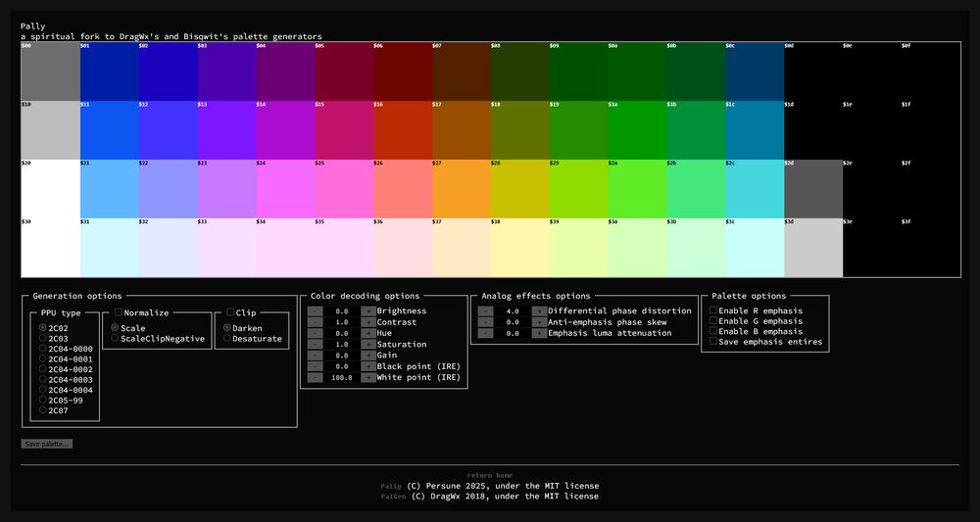Click the purple $13 palette swatch
Image resolution: width=980 pixels, height=522 pixels.
[227, 130]
